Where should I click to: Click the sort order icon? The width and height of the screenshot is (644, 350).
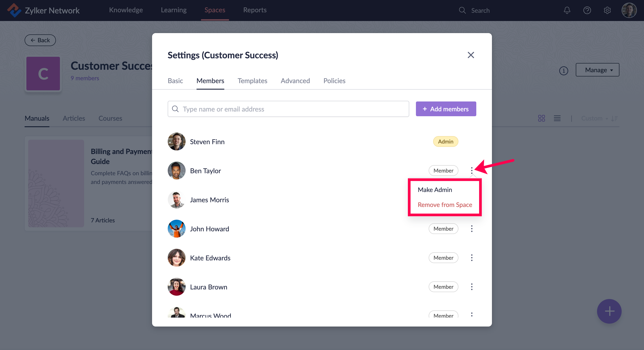coord(614,118)
